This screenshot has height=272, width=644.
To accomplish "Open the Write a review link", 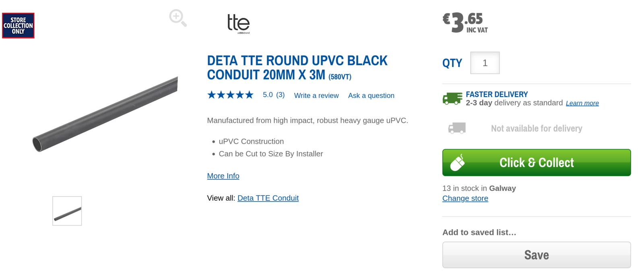I will coord(316,96).
